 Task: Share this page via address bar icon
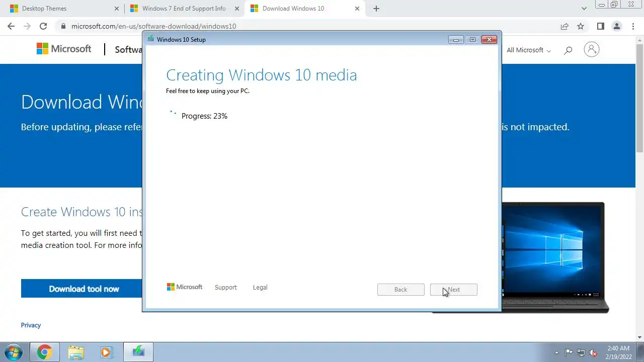(565, 26)
